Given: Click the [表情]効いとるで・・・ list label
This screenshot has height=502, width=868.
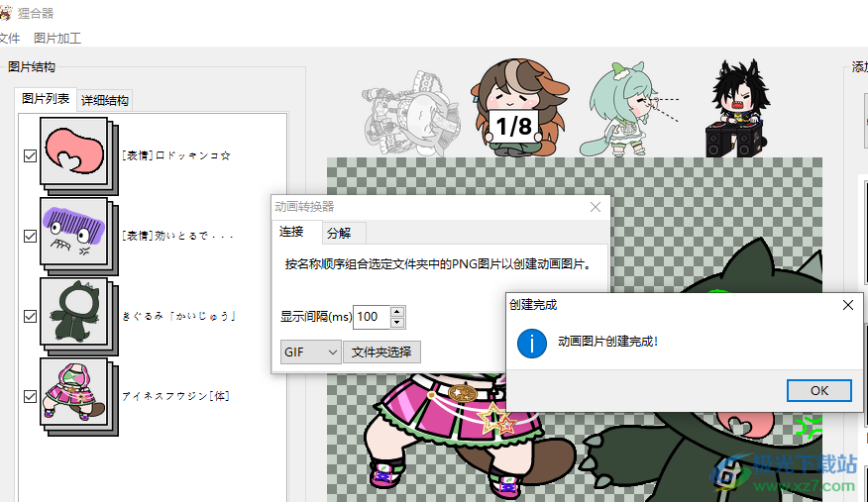Looking at the screenshot, I should [177, 236].
